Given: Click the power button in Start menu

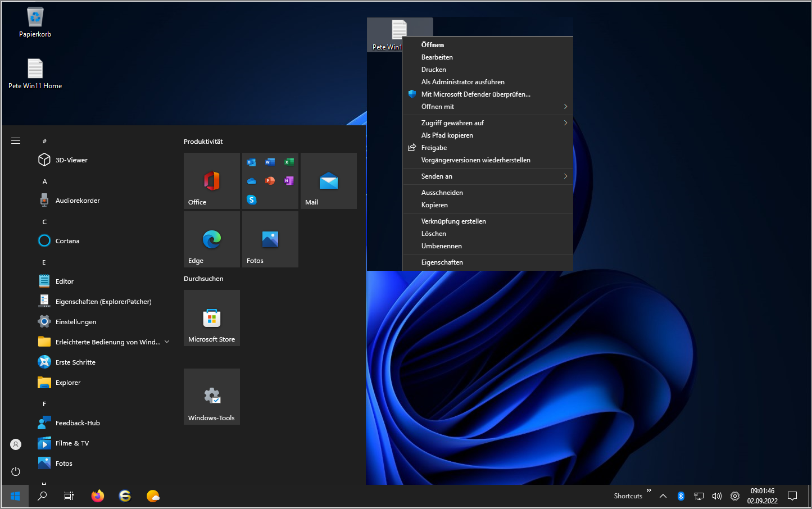Looking at the screenshot, I should [16, 471].
